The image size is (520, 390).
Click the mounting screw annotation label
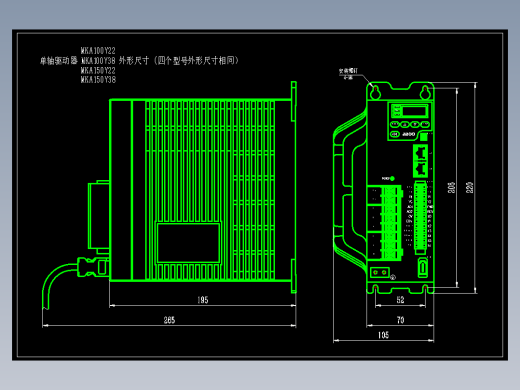348,74
